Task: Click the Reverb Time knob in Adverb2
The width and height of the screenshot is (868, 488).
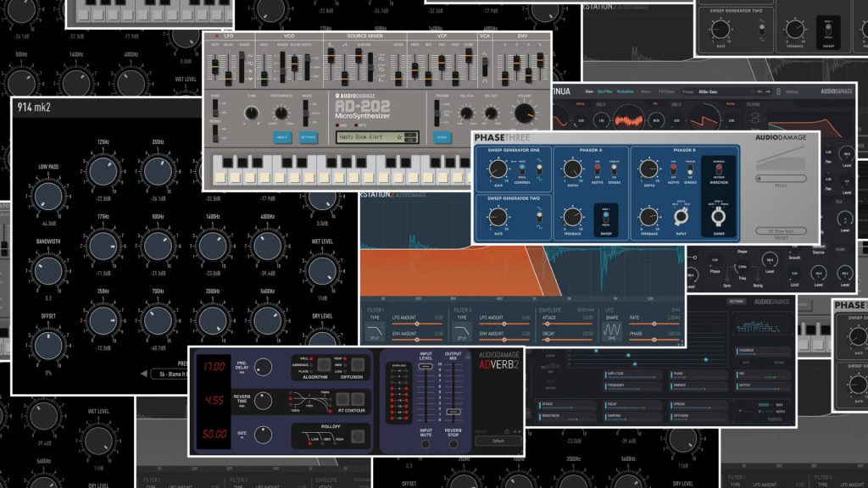Action: click(263, 401)
